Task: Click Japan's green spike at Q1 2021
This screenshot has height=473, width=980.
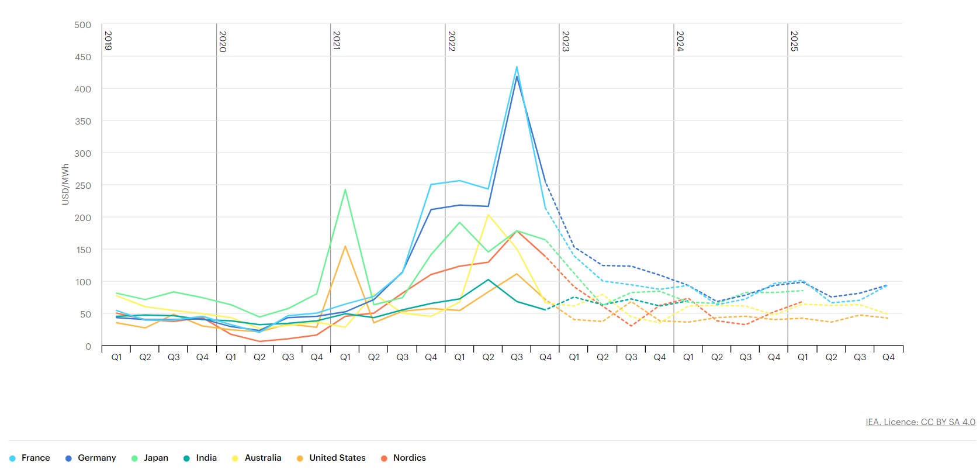Action: (x=345, y=189)
